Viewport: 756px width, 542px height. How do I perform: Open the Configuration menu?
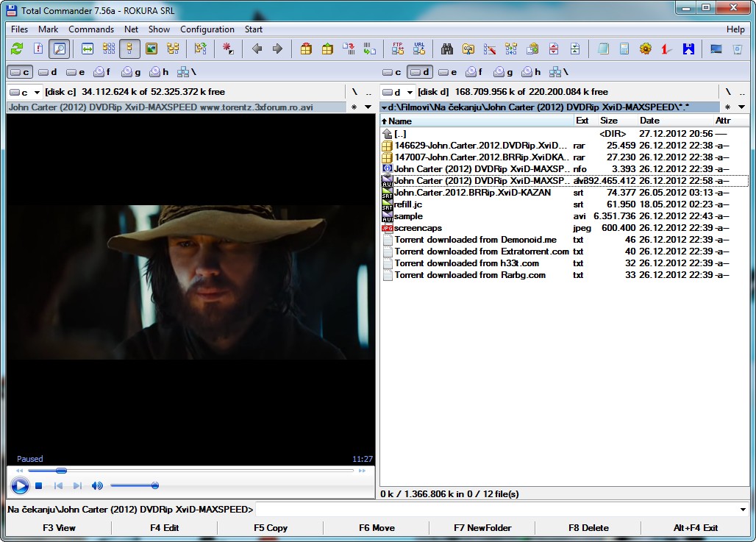tap(207, 29)
